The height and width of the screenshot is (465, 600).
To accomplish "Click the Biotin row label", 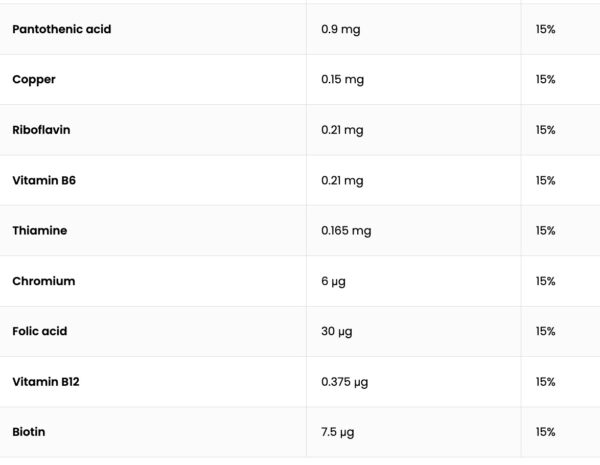I will 29,432.
